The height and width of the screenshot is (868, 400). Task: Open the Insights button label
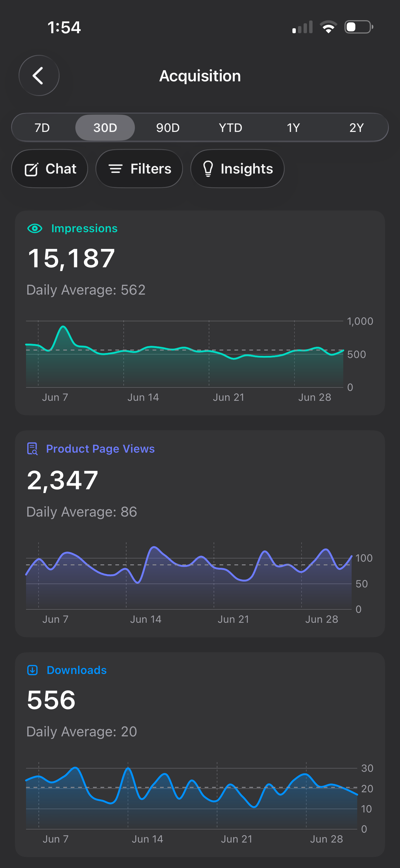(x=247, y=169)
